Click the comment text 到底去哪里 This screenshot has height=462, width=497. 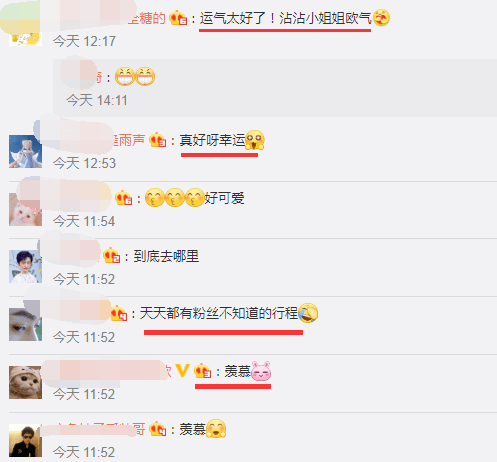coord(166,256)
